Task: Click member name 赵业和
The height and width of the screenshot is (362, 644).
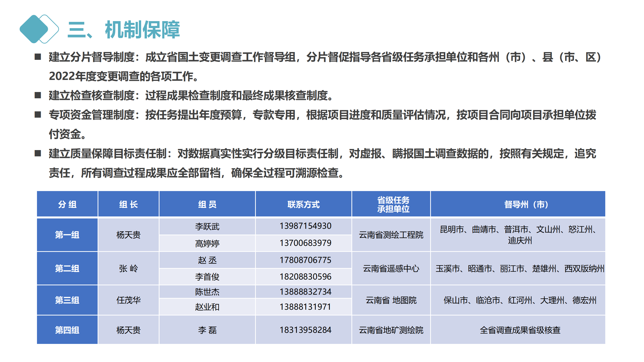Action: click(x=207, y=307)
